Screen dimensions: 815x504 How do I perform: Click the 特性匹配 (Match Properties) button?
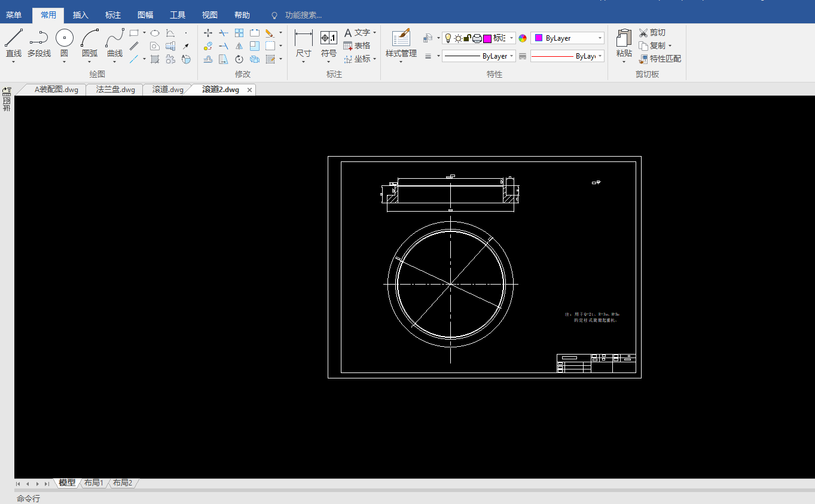660,59
